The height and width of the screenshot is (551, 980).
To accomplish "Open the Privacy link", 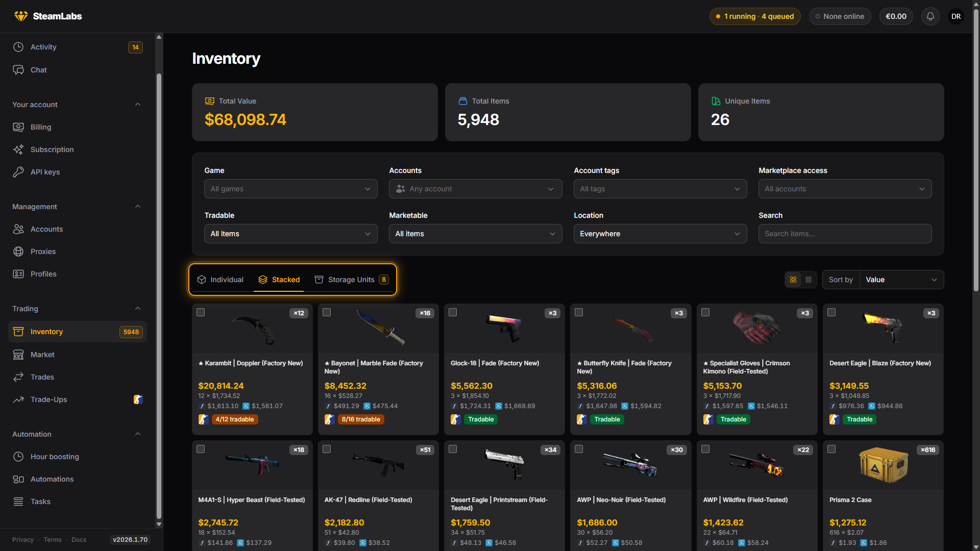I will pos(23,540).
